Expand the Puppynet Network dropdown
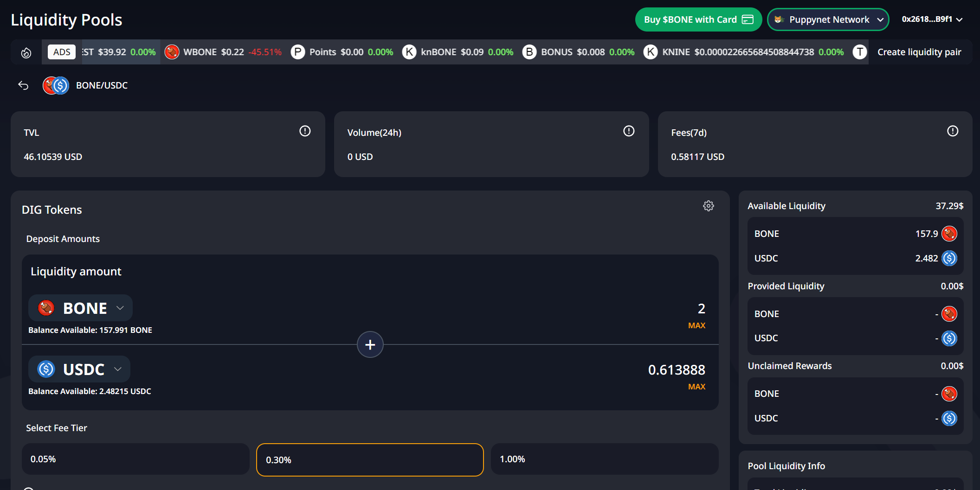This screenshot has width=980, height=490. pos(828,19)
